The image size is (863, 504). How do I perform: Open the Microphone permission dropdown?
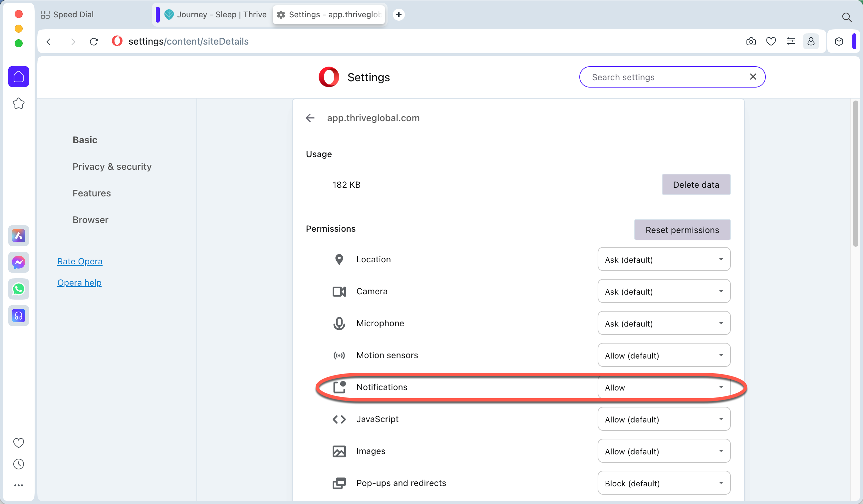click(x=664, y=323)
